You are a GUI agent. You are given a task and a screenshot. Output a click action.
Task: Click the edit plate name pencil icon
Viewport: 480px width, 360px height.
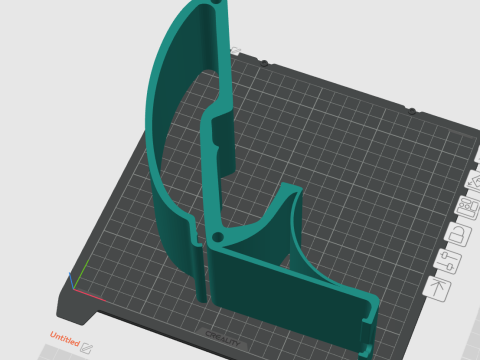tap(87, 348)
